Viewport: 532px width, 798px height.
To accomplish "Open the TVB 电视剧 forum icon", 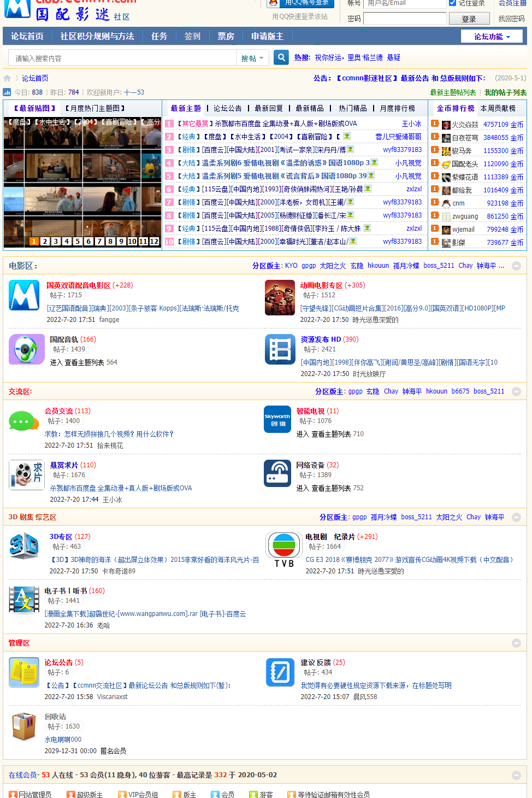I will coord(284,549).
